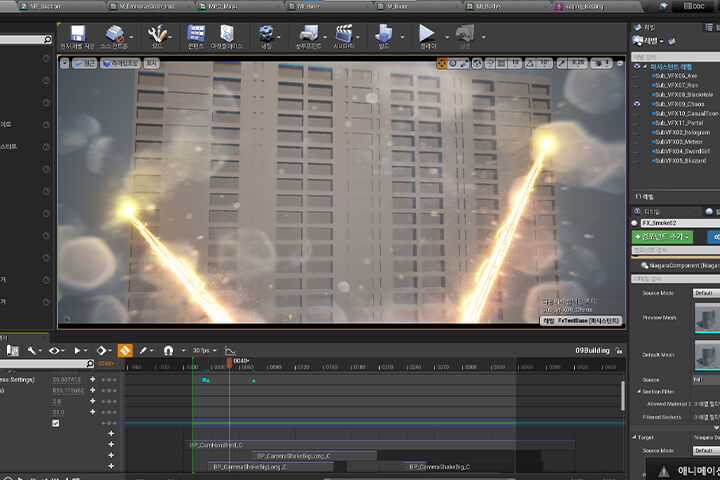Open sequencer curve editor icon
The width and height of the screenshot is (720, 480).
[x=230, y=351]
